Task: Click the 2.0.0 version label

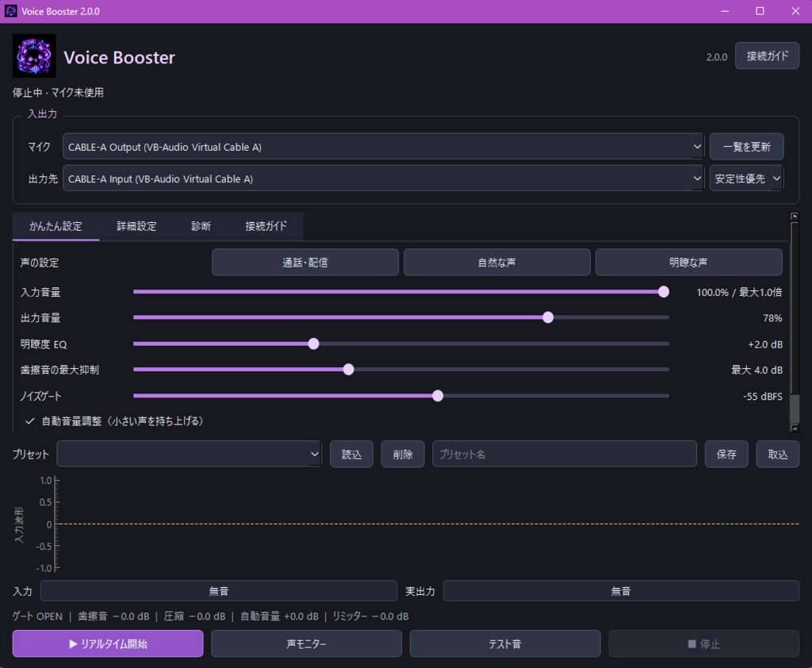Action: point(717,57)
